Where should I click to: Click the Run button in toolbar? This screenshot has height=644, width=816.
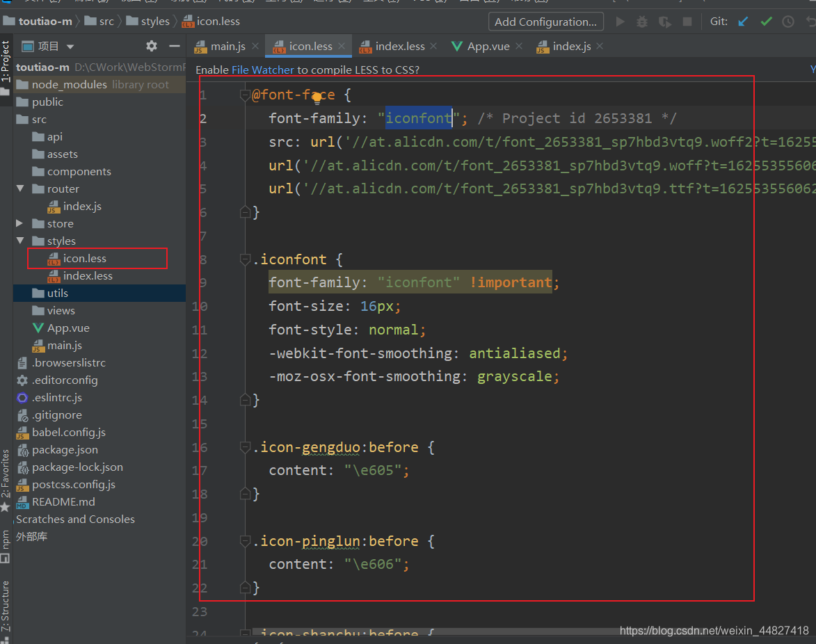620,22
